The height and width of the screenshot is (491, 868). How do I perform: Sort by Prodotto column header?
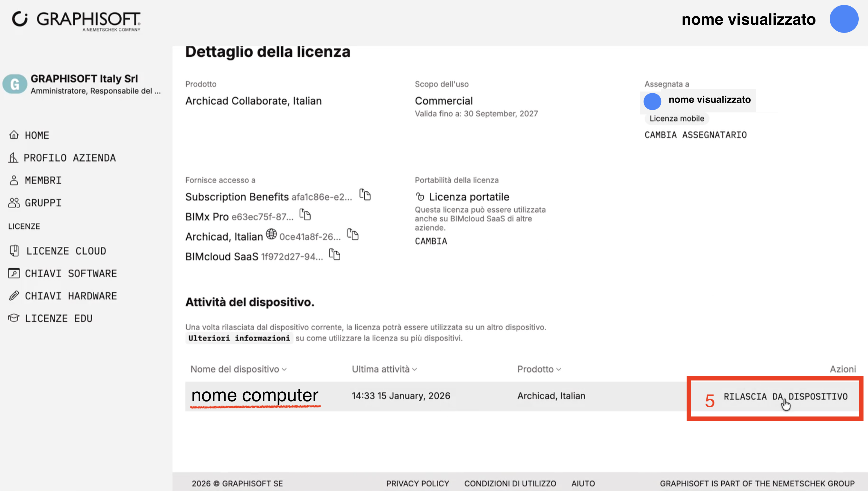(539, 369)
